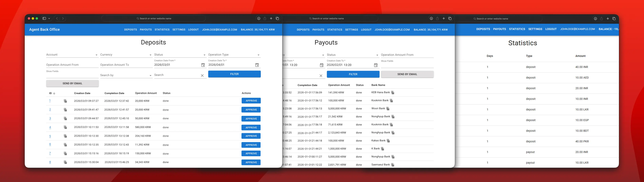Copy icon in deposit row 2
Viewport: 644px width, 182px height.
point(65,110)
